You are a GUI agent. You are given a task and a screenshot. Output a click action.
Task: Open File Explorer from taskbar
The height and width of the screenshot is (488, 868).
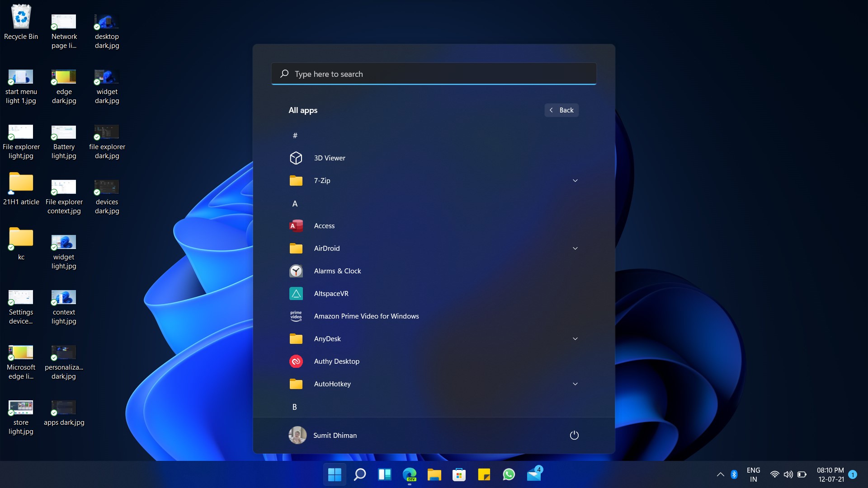pyautogui.click(x=434, y=474)
